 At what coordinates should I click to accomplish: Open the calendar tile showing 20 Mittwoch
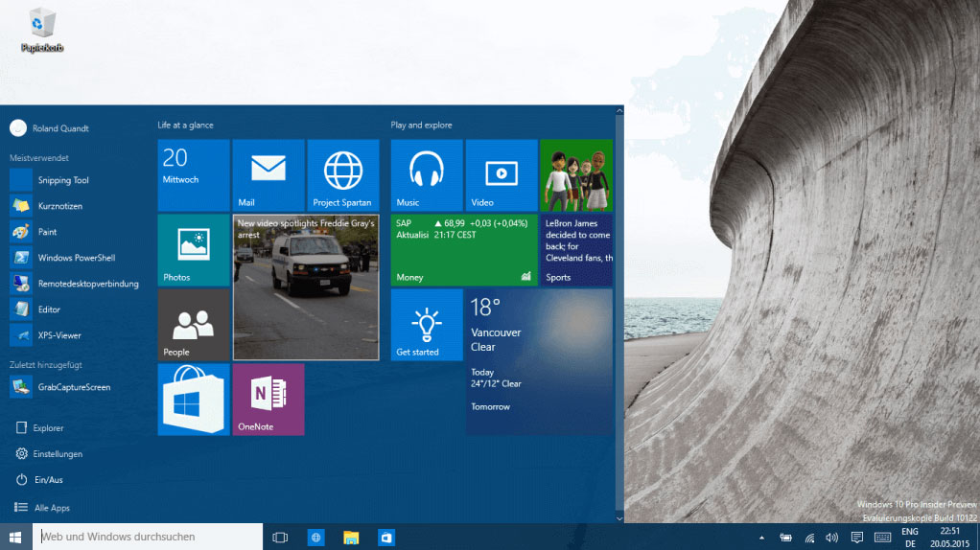click(194, 175)
